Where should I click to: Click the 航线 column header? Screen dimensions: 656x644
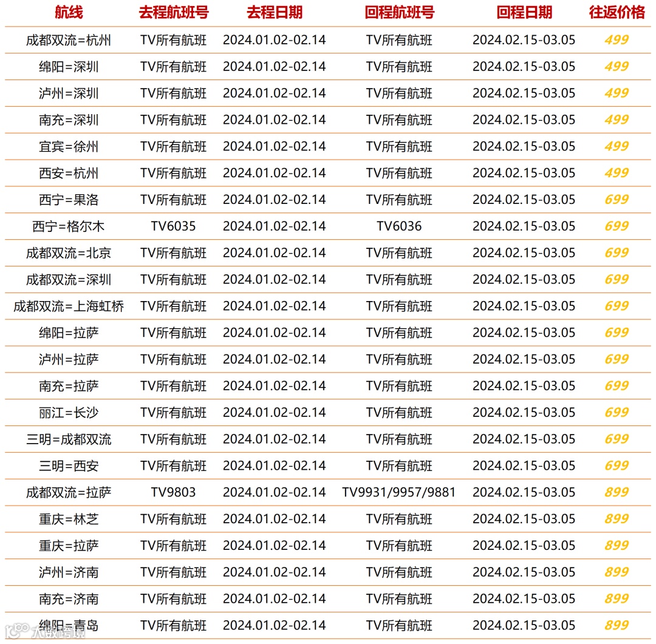point(69,13)
